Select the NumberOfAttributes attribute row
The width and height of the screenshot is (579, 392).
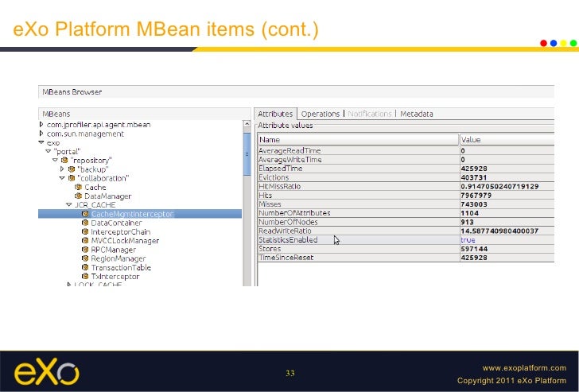coord(406,213)
